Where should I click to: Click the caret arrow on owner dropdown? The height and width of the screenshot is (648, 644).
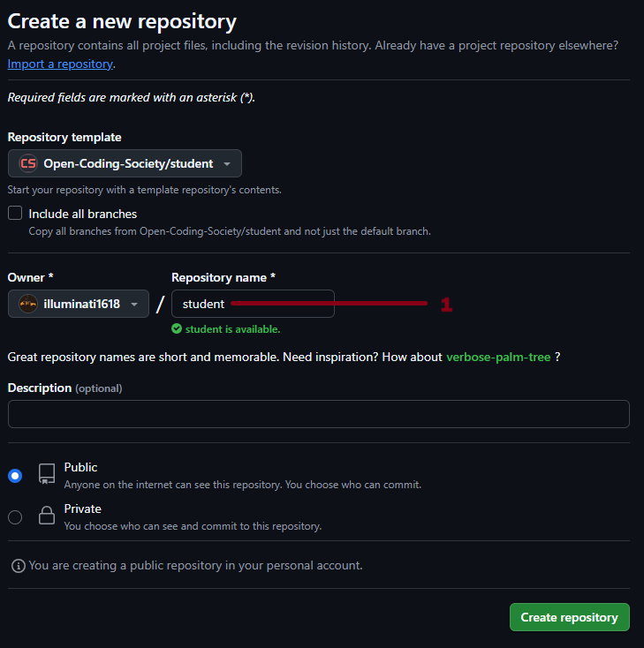point(134,305)
